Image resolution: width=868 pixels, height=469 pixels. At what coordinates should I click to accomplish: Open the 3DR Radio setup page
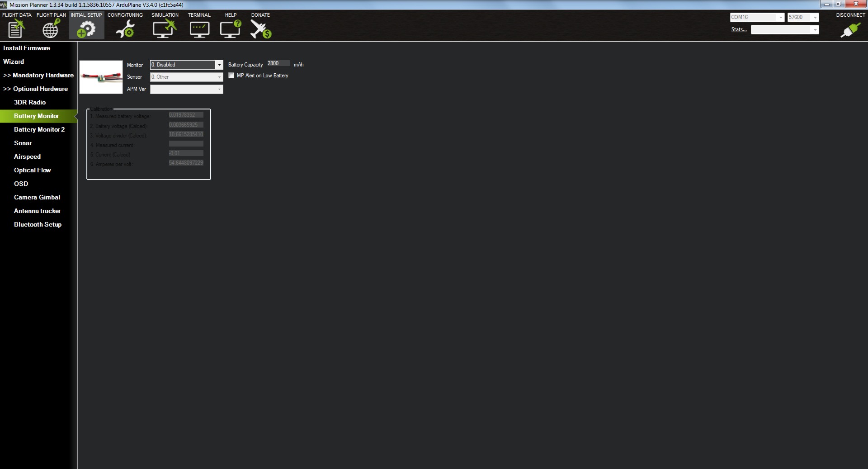coord(30,102)
